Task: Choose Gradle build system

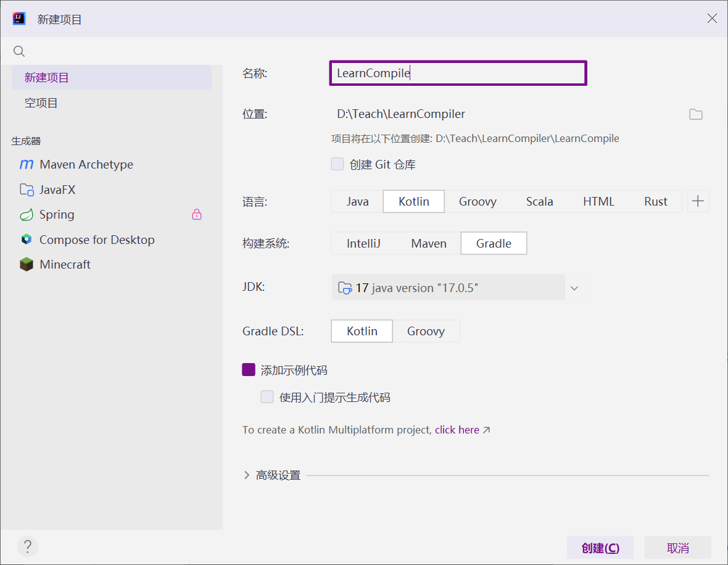Action: click(x=494, y=243)
